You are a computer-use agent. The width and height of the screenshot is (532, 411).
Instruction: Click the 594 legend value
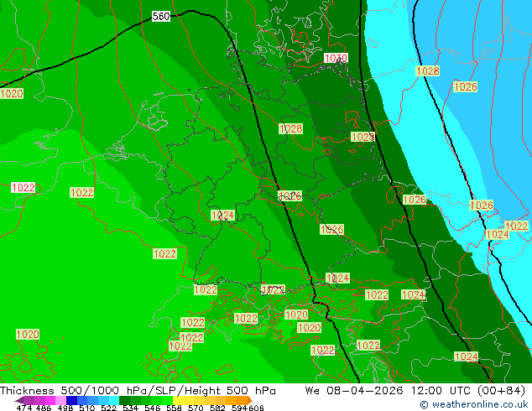coord(239,408)
